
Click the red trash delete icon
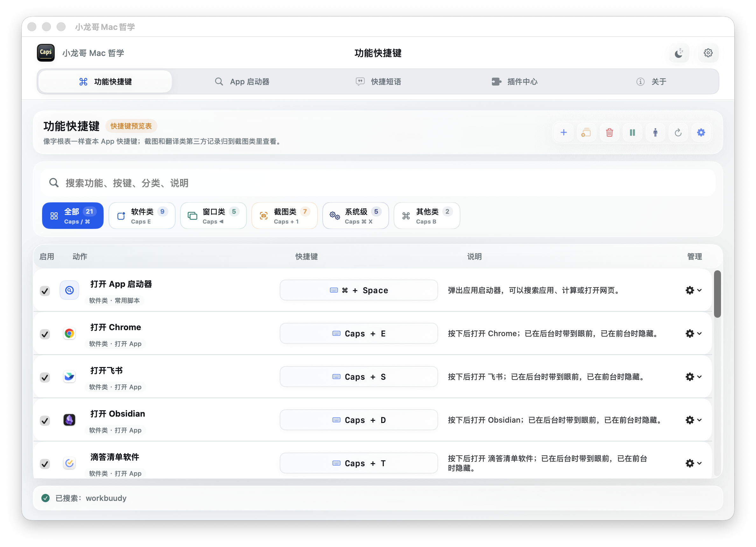click(x=609, y=133)
